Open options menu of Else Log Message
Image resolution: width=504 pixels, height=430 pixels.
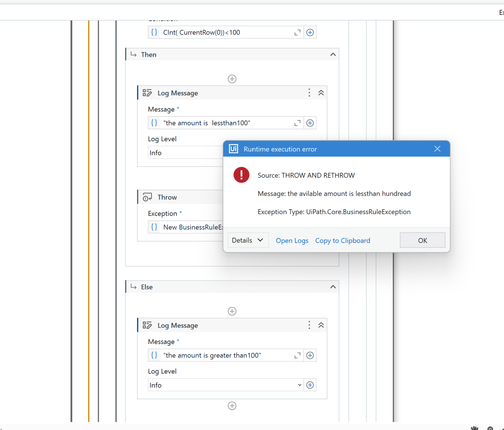(309, 325)
